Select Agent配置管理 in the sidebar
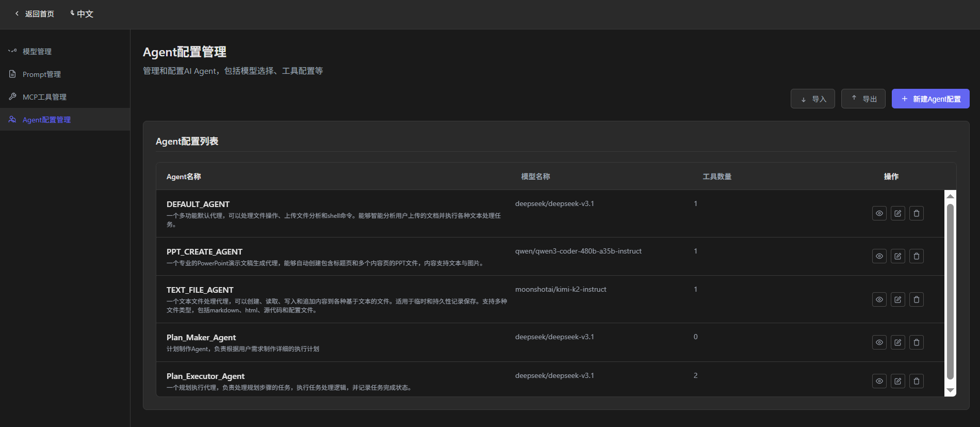Viewport: 980px width, 427px height. click(65, 119)
